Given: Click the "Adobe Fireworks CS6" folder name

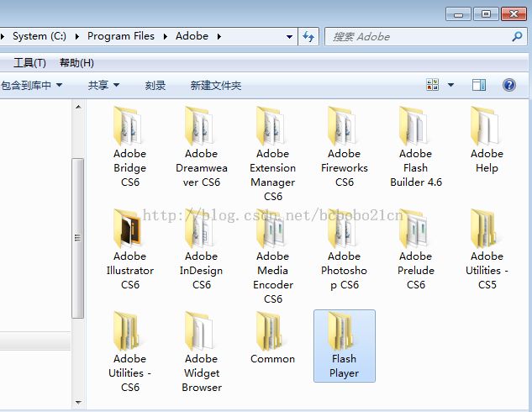Looking at the screenshot, I should click(344, 168).
